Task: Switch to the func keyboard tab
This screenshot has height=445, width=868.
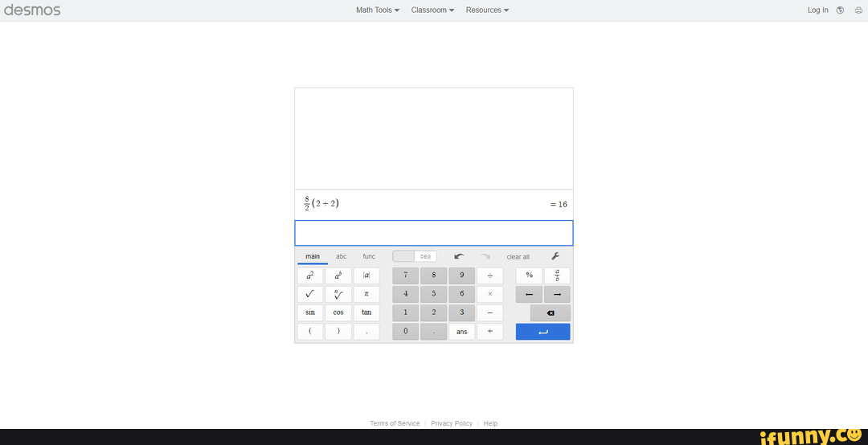Action: coord(369,256)
